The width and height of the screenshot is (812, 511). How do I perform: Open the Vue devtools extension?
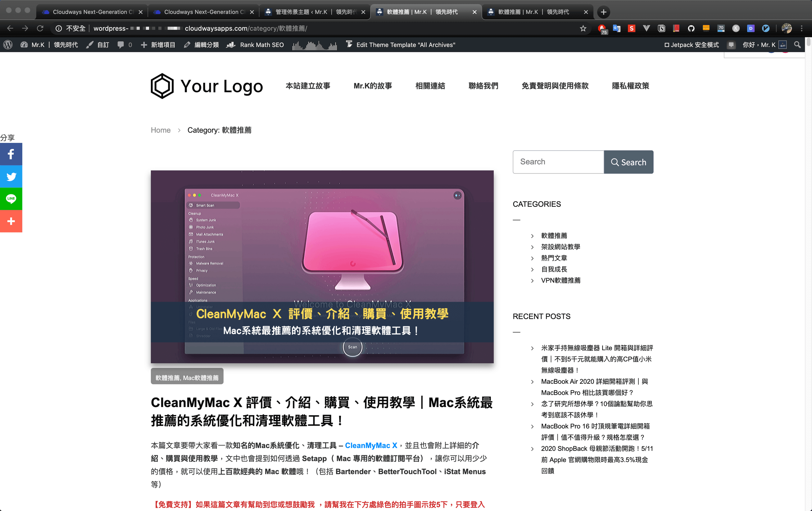tap(646, 28)
